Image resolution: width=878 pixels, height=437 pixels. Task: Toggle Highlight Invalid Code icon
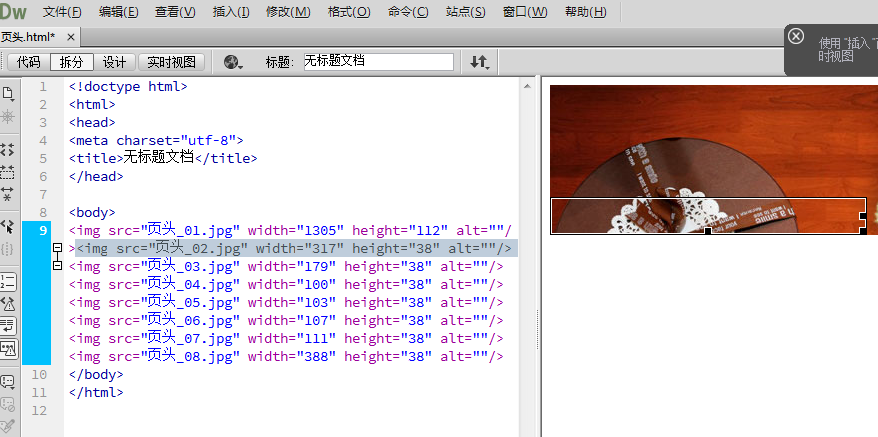tap(8, 304)
